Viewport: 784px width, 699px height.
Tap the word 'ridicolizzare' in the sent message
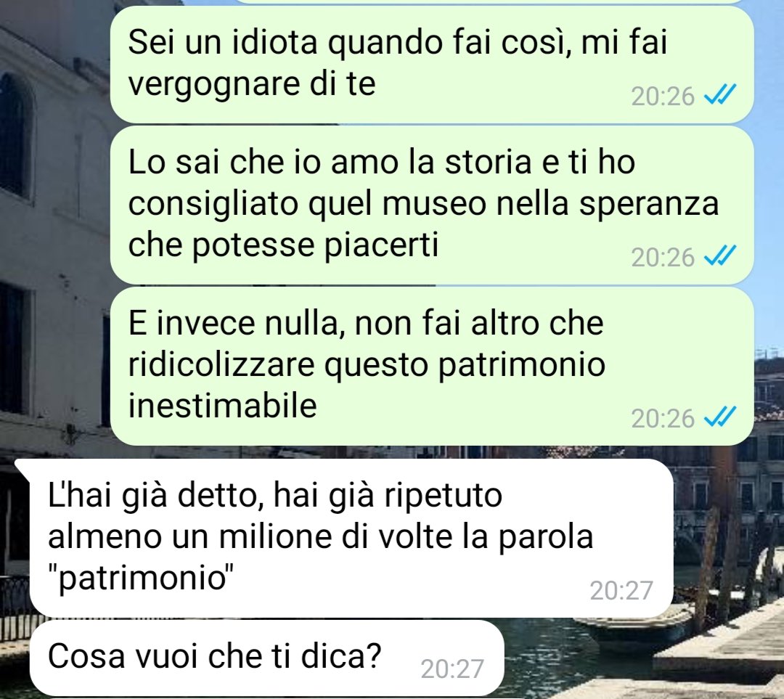tap(221, 364)
